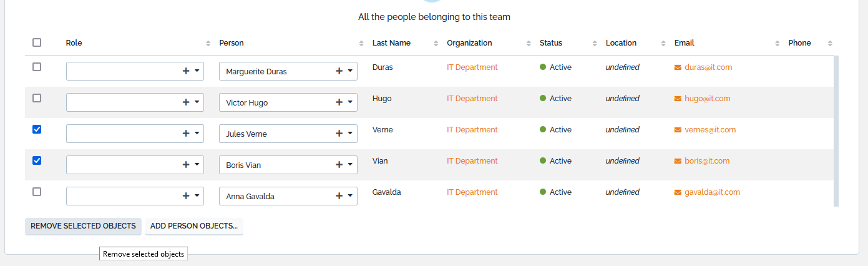This screenshot has width=868, height=266.
Task: Sort table by Status column header
Action: tap(551, 43)
